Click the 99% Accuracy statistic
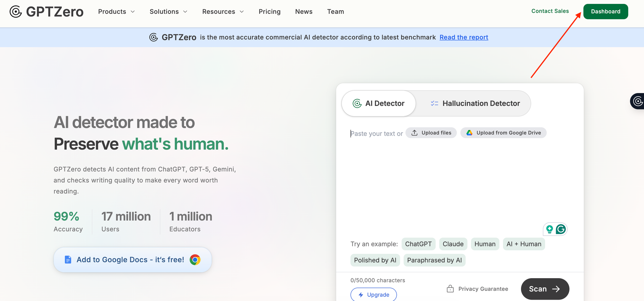Screen dimensions: 644x301 [68, 221]
